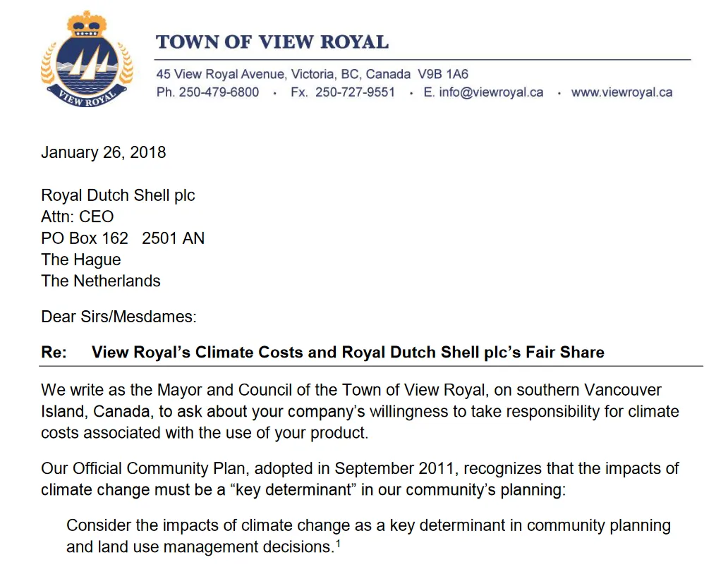Click the recipient name Royal Dutch Shell plc
The height and width of the screenshot is (574, 728).
pos(118,195)
